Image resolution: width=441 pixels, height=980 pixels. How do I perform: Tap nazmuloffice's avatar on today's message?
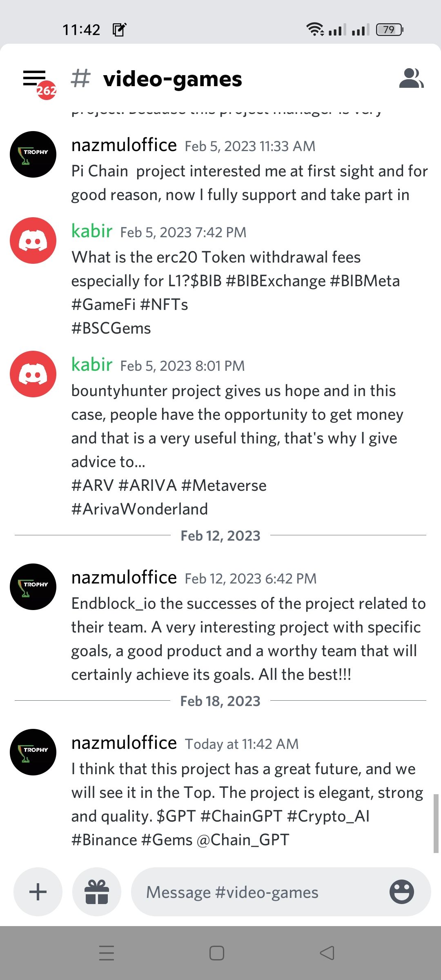click(x=33, y=752)
